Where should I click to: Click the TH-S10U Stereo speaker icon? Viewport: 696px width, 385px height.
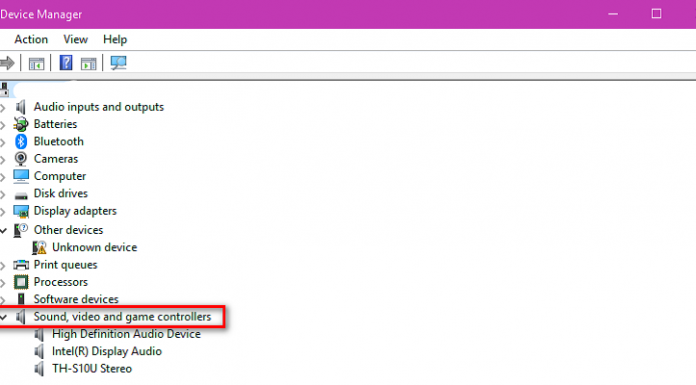tap(40, 369)
